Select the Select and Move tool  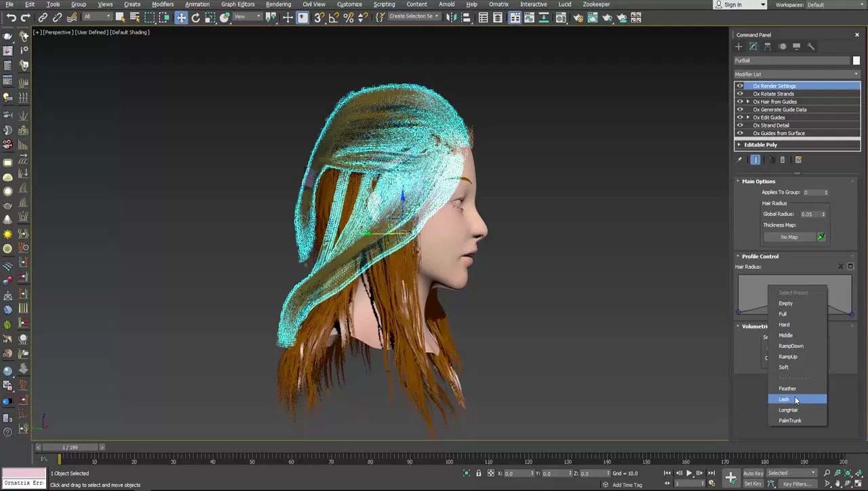183,18
